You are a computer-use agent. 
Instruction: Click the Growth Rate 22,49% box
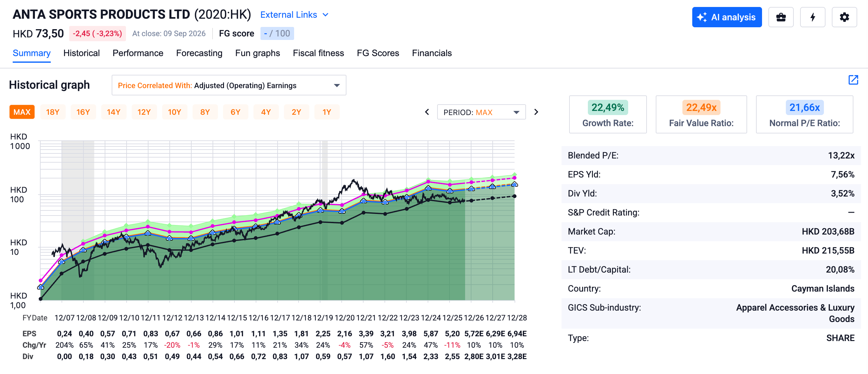[x=608, y=114]
